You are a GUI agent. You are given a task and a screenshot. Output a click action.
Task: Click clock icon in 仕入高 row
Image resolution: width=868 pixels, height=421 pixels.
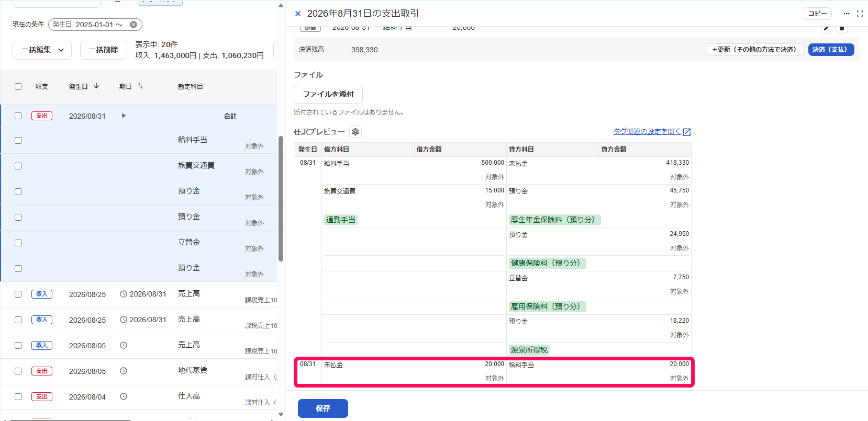click(124, 396)
